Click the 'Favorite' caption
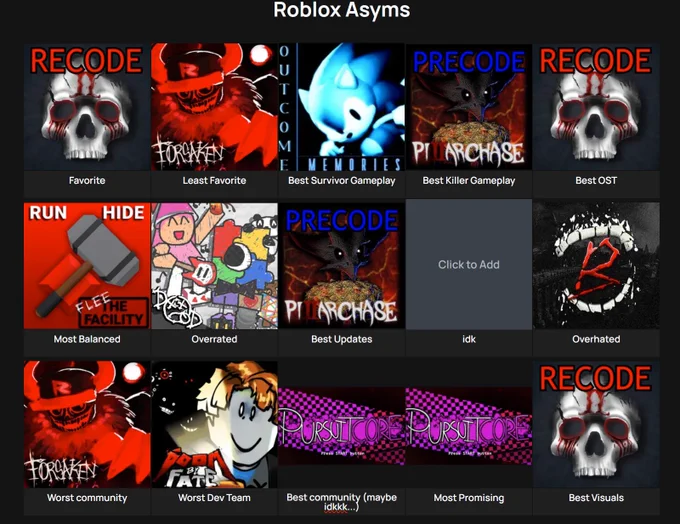This screenshot has width=680, height=524. click(87, 180)
